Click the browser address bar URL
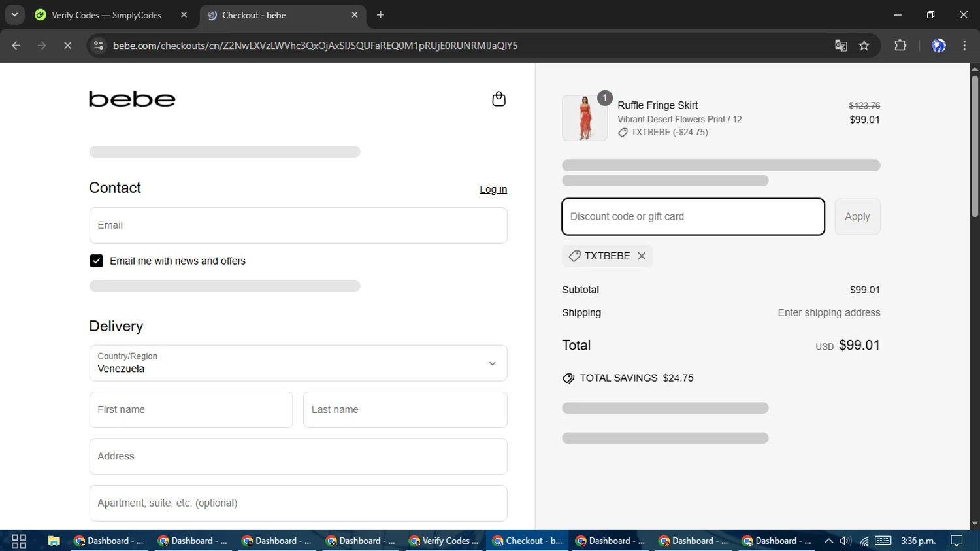Viewport: 980px width, 551px height. coord(315,46)
